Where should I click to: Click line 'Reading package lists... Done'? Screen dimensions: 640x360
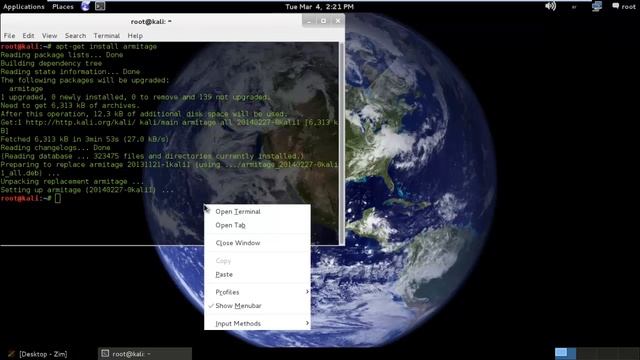pyautogui.click(x=62, y=55)
